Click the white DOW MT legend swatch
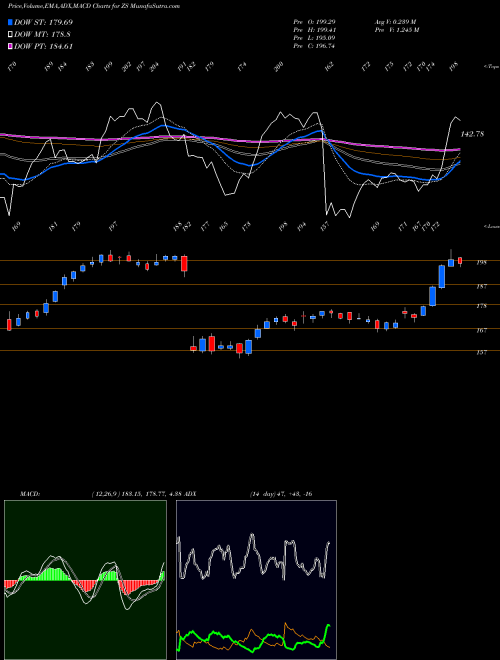 tap(10, 35)
